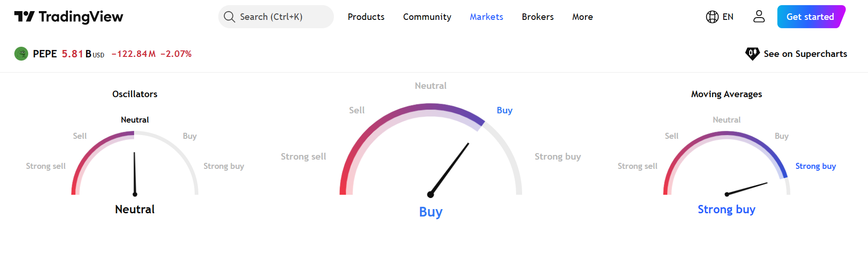Expand the More menu

coord(582,17)
